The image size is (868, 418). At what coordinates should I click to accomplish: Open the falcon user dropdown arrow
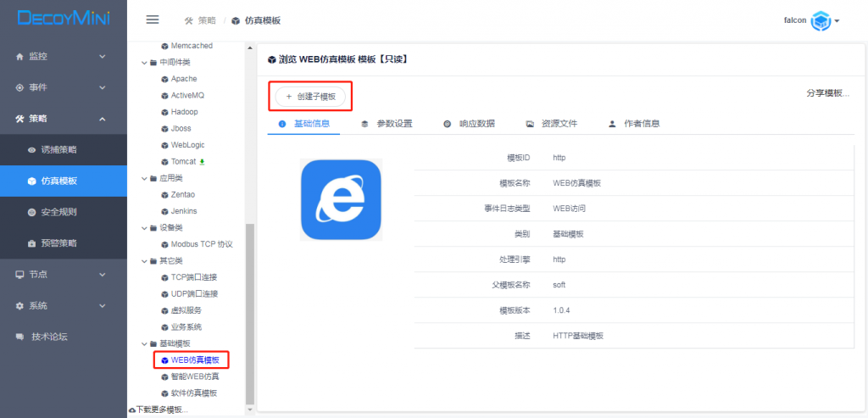(x=837, y=21)
